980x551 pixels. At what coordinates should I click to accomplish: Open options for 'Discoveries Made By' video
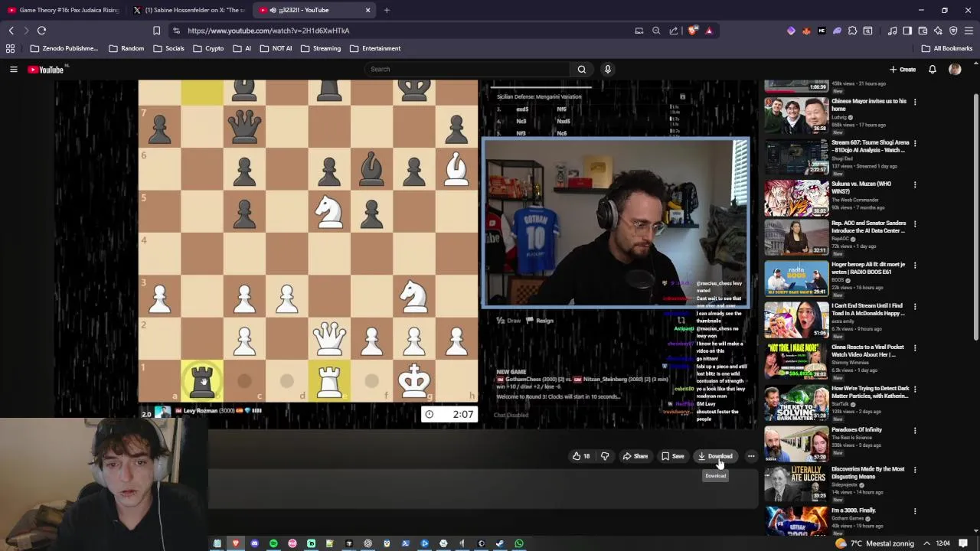915,471
